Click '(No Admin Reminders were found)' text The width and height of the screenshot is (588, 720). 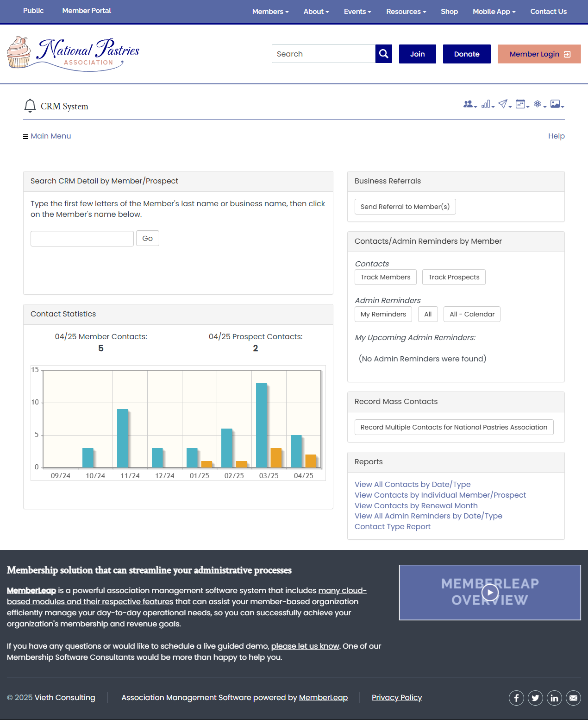[x=423, y=359]
